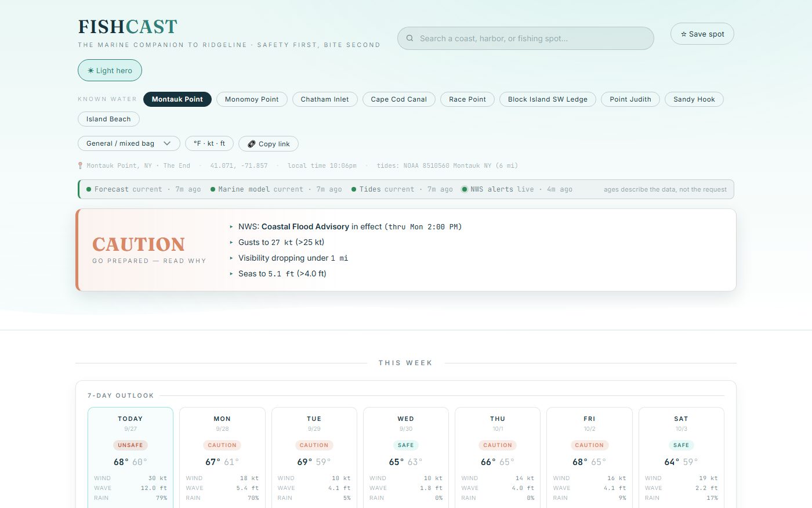Click the sun icon in Light hero
The image size is (812, 508).
[90, 71]
